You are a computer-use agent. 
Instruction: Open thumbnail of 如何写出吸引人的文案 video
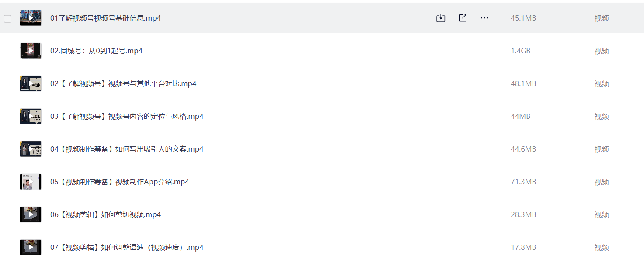point(31,149)
